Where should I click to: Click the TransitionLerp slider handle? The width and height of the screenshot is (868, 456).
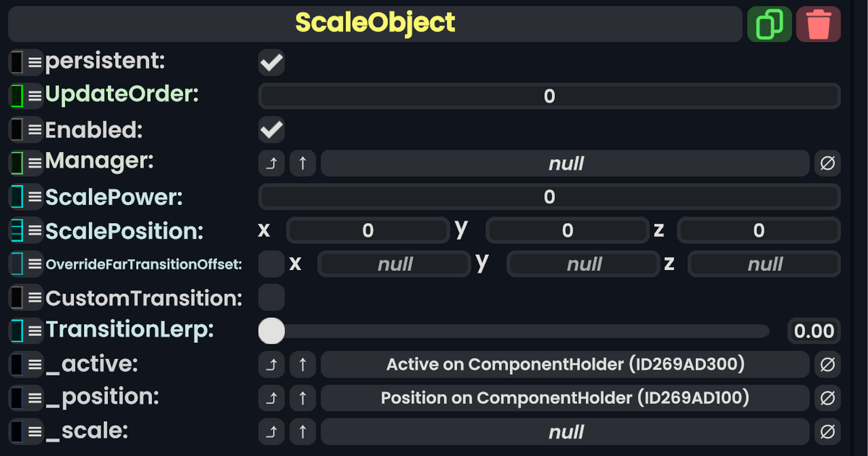coord(271,331)
